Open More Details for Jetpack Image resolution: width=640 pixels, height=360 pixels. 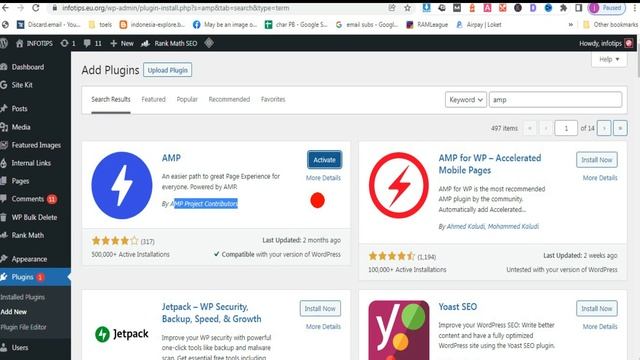(323, 327)
